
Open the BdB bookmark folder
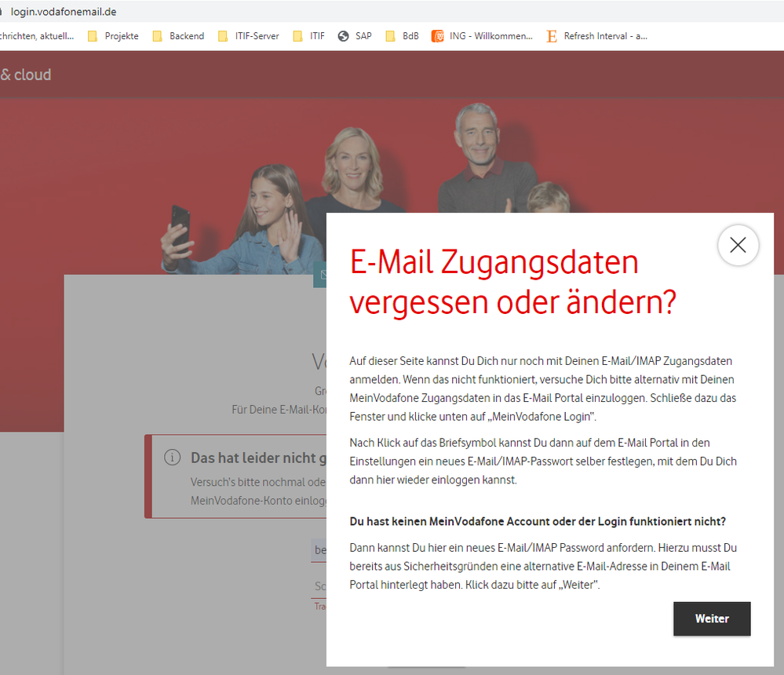tap(402, 36)
